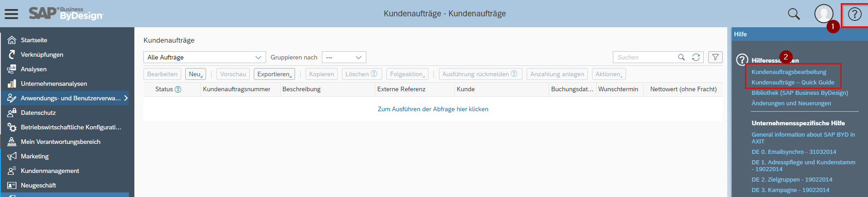Sort by Buchungsdat... column header
This screenshot has width=868, height=197.
coord(572,89)
